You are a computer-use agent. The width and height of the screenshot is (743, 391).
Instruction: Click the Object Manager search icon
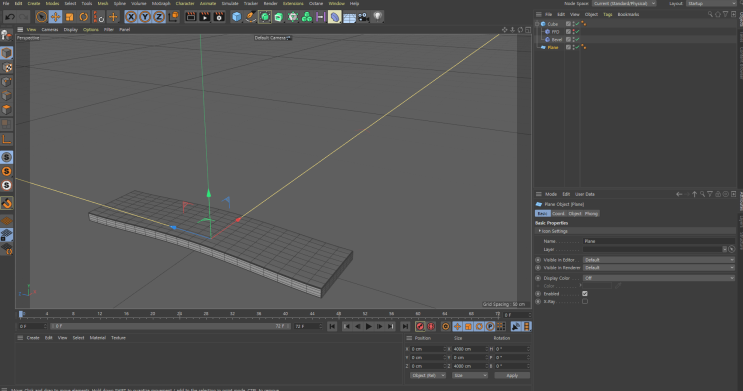coord(710,14)
